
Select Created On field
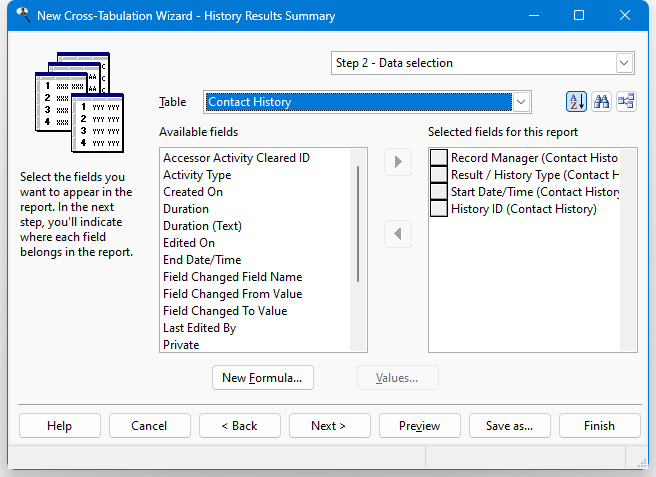[193, 192]
